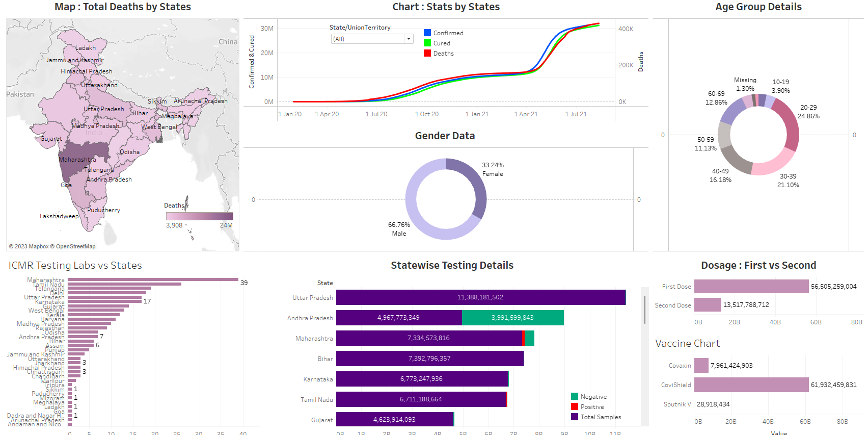Click the Positive legend color swatch
This screenshot has height=435, width=868.
click(x=575, y=407)
